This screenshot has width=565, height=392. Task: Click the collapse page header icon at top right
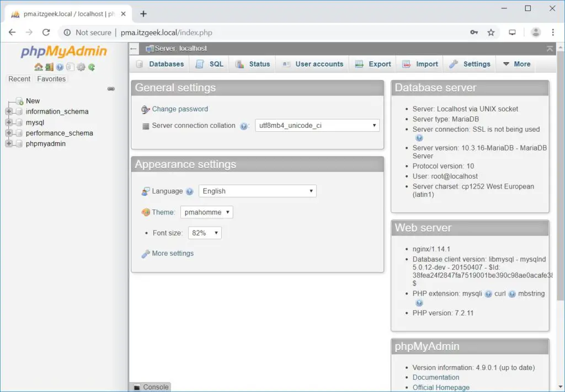(550, 49)
